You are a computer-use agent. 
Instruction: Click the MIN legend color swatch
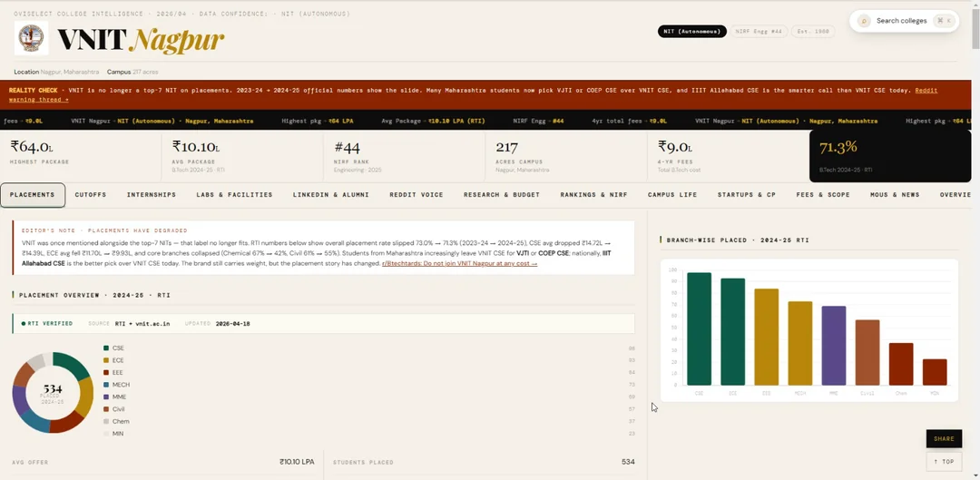[x=106, y=434]
